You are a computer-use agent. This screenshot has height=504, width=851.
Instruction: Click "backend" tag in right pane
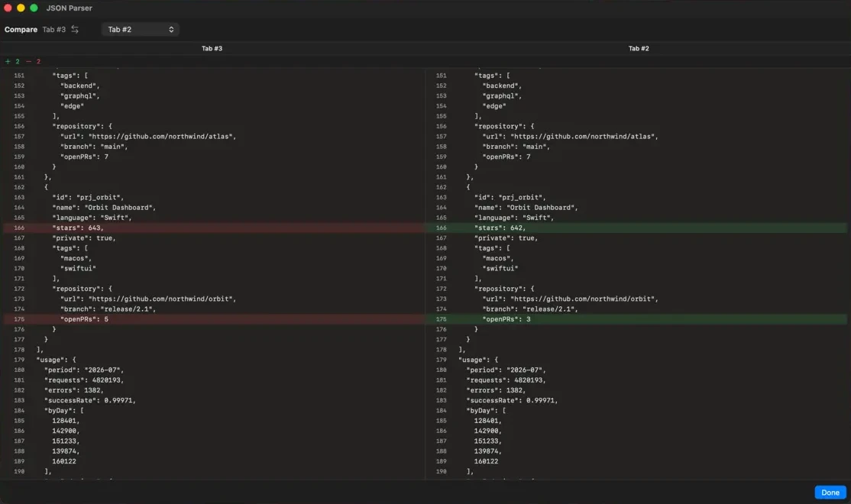point(502,86)
